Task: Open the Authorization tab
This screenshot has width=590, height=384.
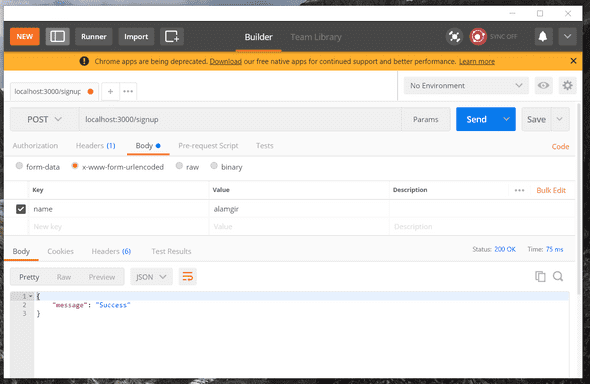Action: 35,146
